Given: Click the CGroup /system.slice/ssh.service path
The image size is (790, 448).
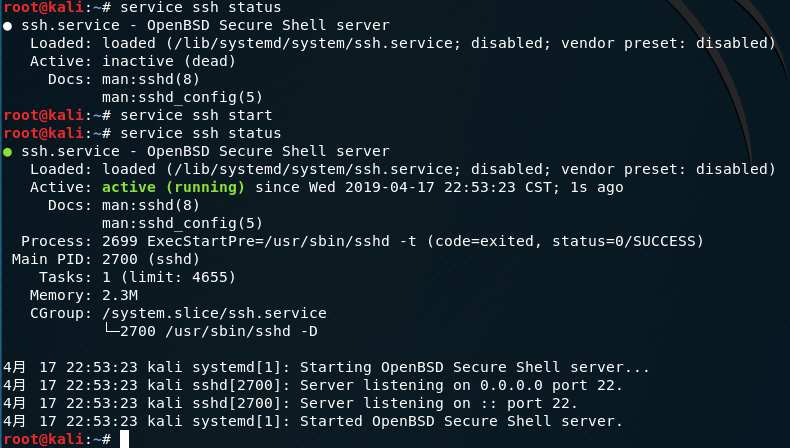Looking at the screenshot, I should pos(214,313).
